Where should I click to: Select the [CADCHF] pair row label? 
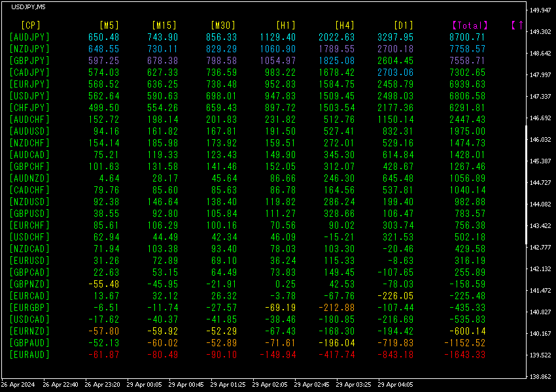29,190
